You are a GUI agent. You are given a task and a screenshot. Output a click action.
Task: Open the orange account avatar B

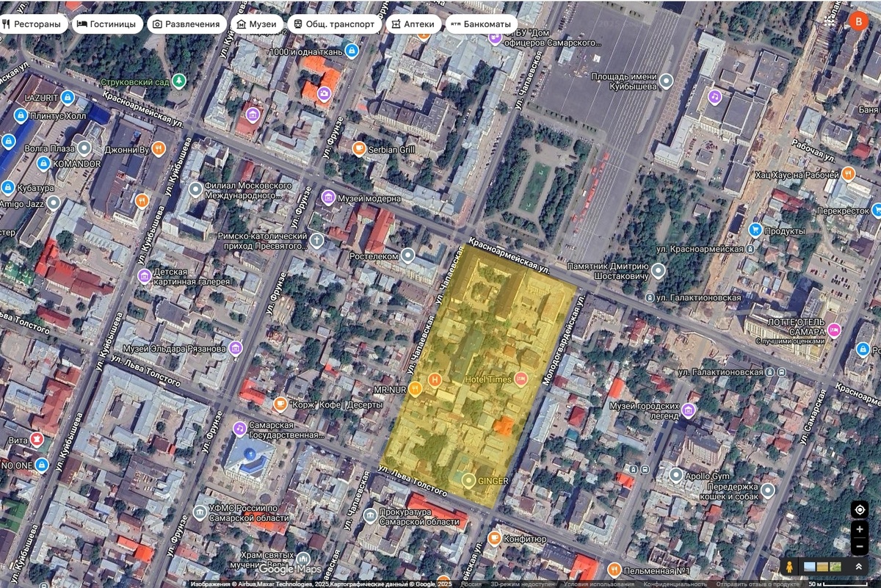tap(858, 21)
